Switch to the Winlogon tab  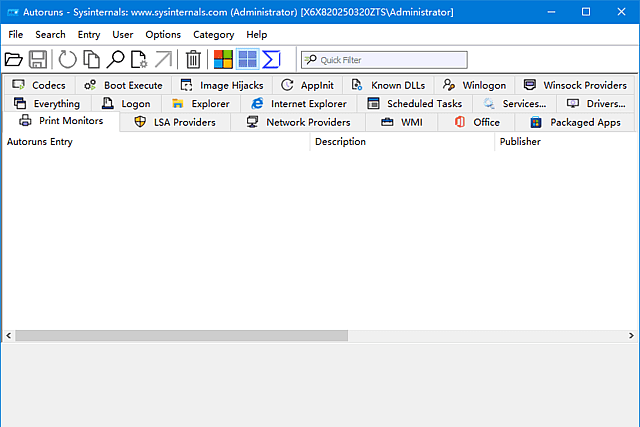pyautogui.click(x=474, y=85)
